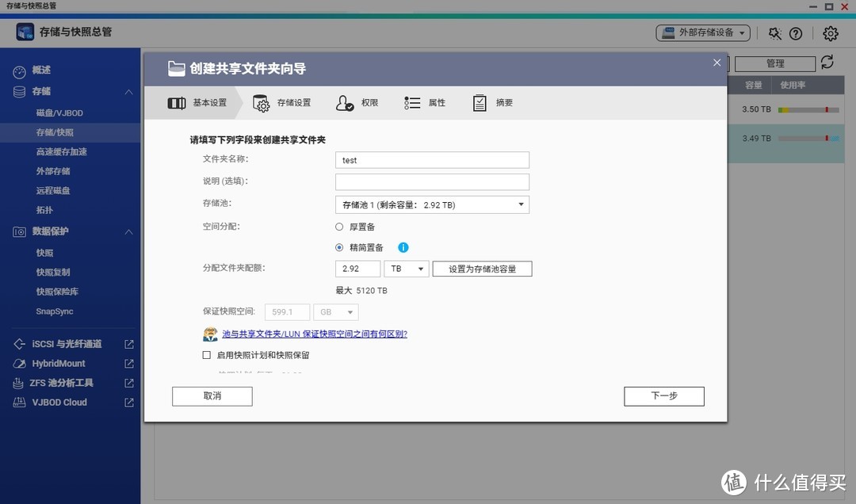Click the 概述 overview icon in sidebar

coord(19,70)
